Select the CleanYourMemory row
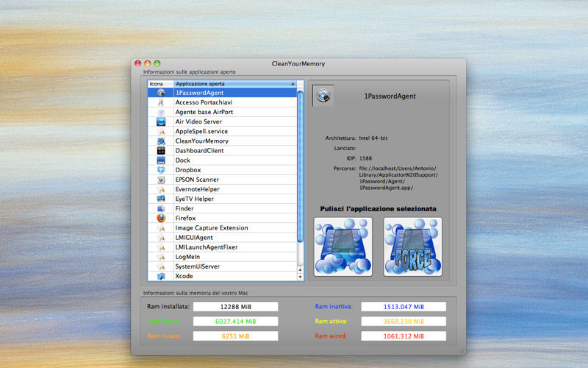588x368 pixels. click(223, 141)
